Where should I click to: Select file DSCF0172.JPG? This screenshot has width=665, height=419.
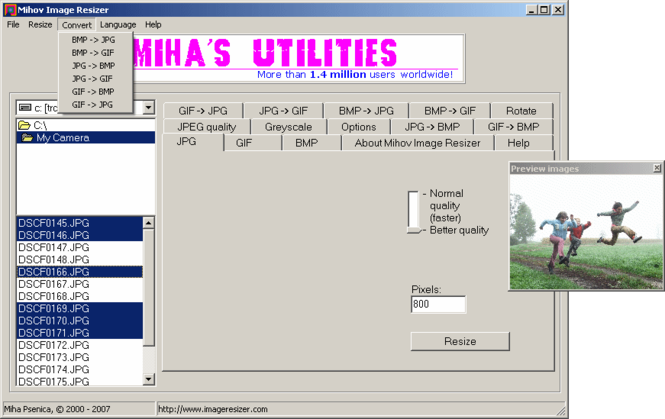pyautogui.click(x=80, y=345)
